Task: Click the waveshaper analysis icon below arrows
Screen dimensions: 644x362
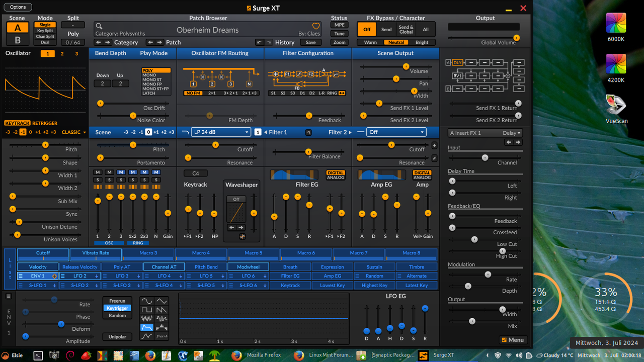Action: point(242,236)
